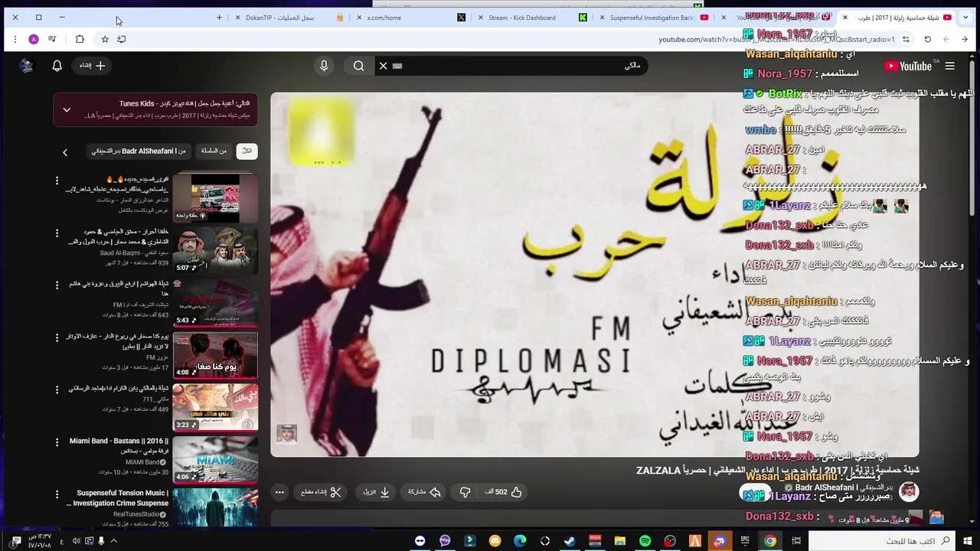Toggle system tray volume icon
This screenshot has width=980, height=551.
[76, 541]
